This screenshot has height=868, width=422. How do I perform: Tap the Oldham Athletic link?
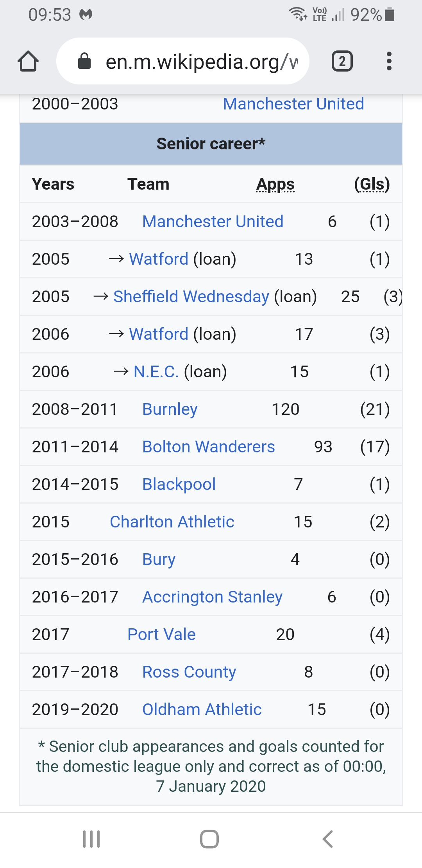pos(202,710)
